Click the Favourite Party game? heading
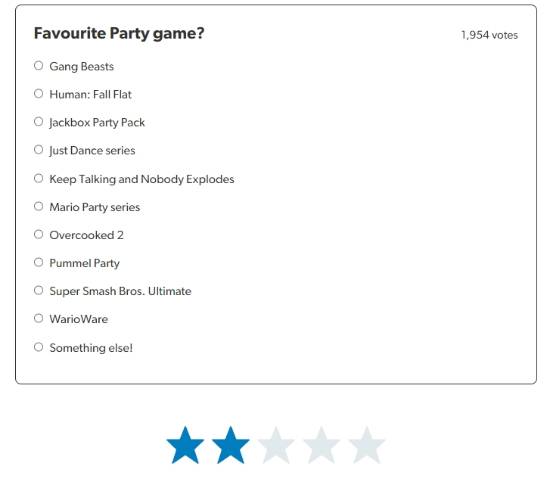Screen dimensions: 550x485 [x=119, y=34]
